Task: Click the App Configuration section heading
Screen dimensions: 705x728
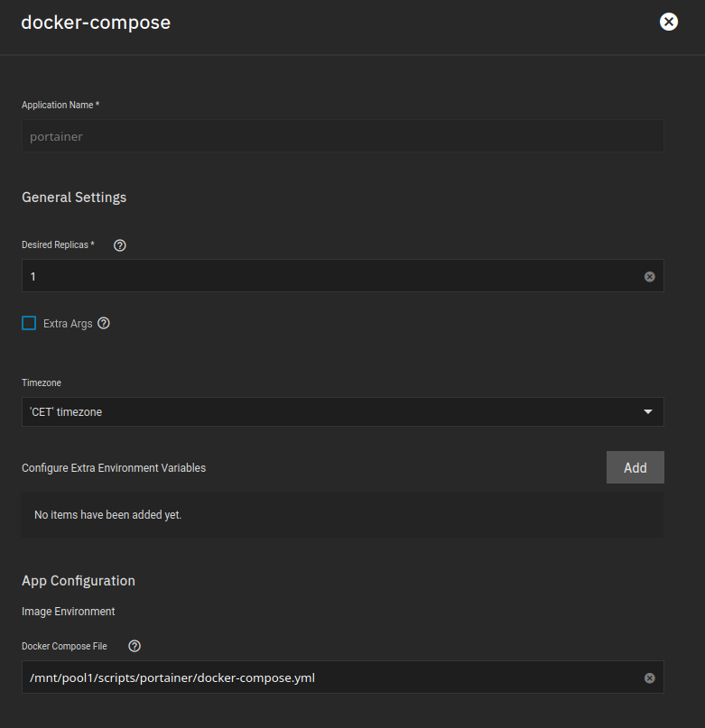Action: pyautogui.click(x=78, y=580)
